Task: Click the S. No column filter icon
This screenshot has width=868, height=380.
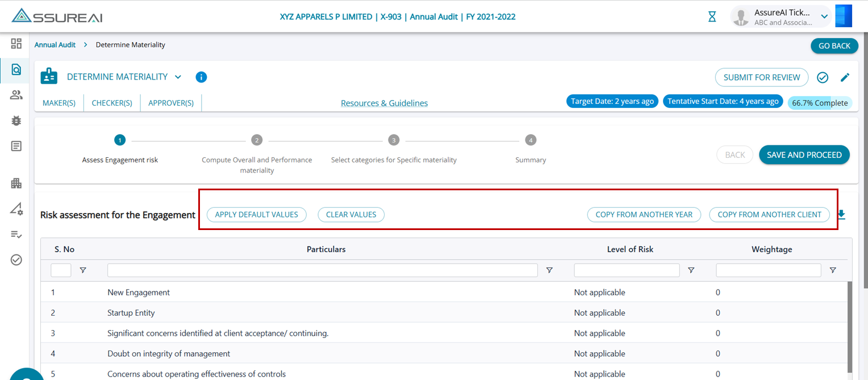Action: tap(83, 270)
